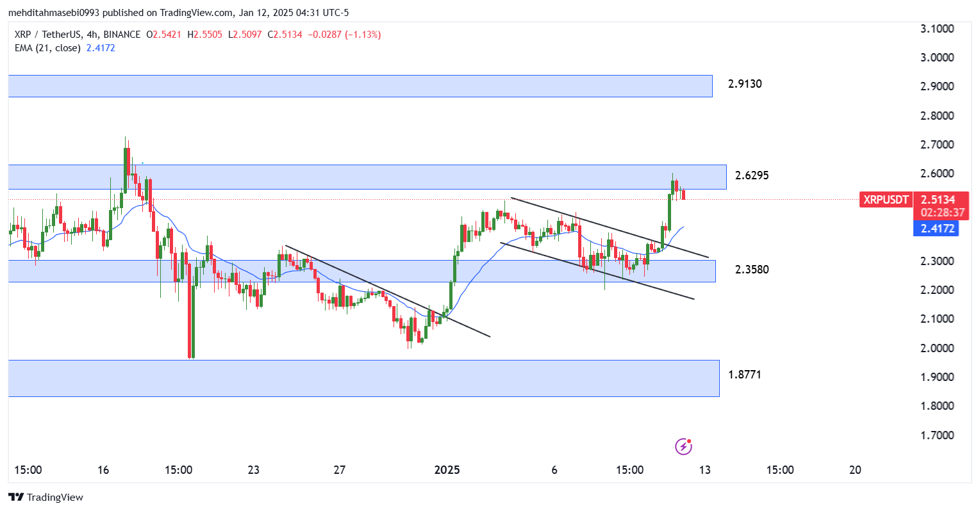
Task: Click the TradingView logo at bottom left
Action: pos(46,497)
